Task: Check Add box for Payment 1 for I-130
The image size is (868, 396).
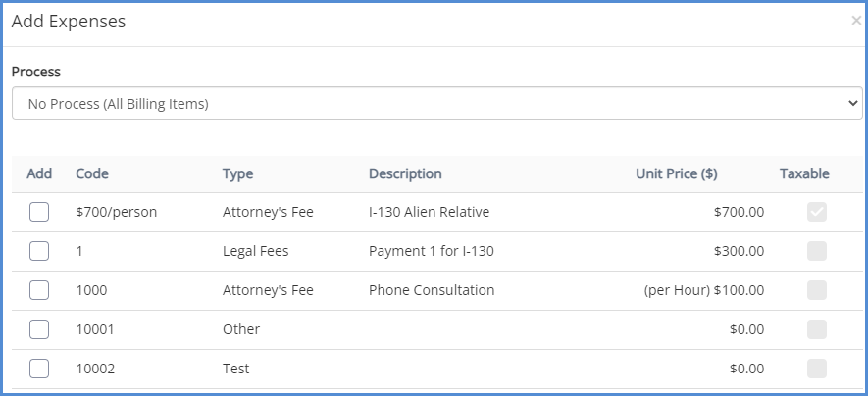Action: (x=39, y=251)
